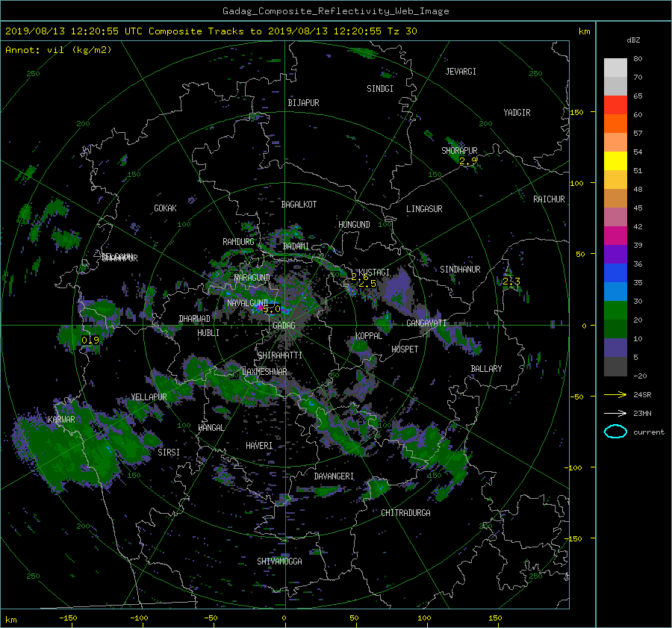672x628 pixels.
Task: Select the BADAMI city label
Action: click(x=296, y=246)
